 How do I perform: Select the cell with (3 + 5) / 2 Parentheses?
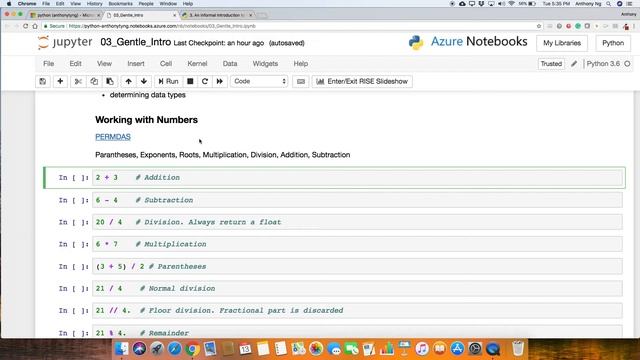click(357, 266)
